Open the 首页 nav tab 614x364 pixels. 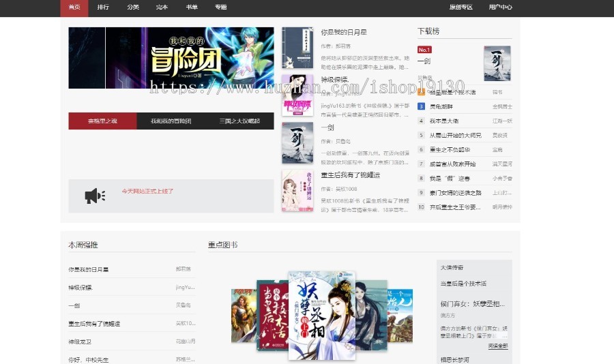(74, 7)
